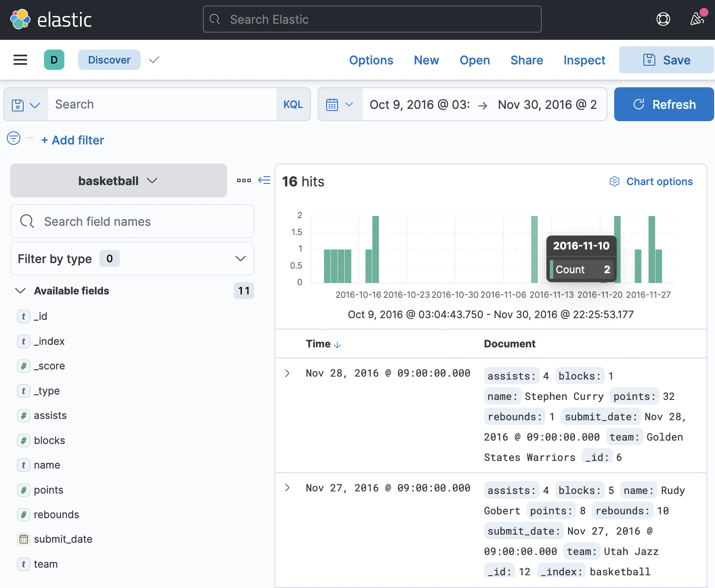Click start date Oct 9, 2016
715x588 pixels.
(x=420, y=105)
